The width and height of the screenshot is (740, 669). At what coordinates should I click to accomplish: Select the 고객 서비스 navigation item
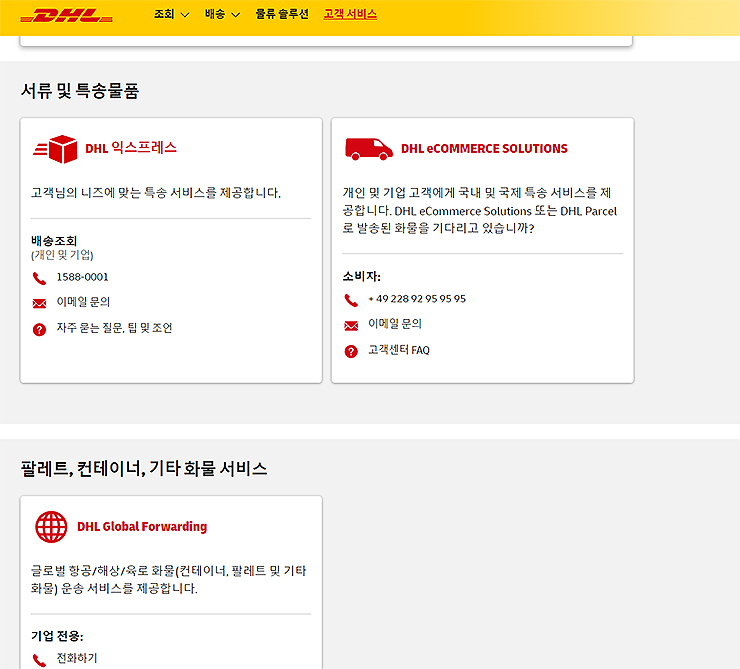350,14
